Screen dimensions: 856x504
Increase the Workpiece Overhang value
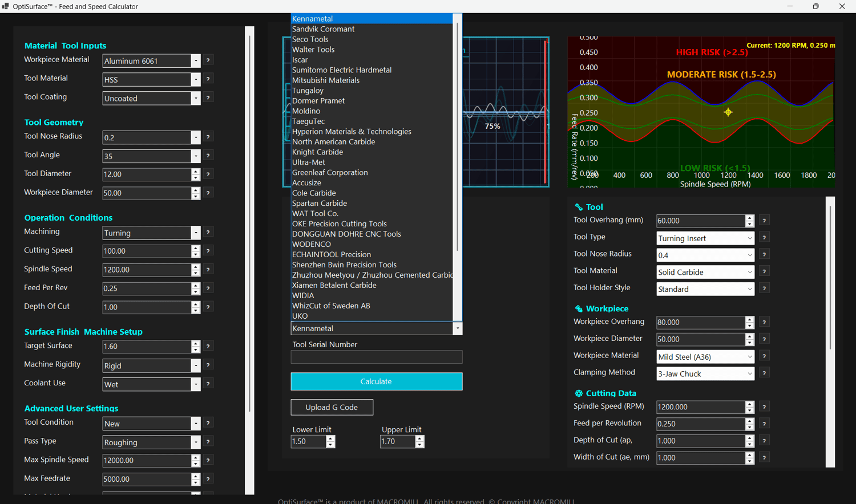click(749, 319)
